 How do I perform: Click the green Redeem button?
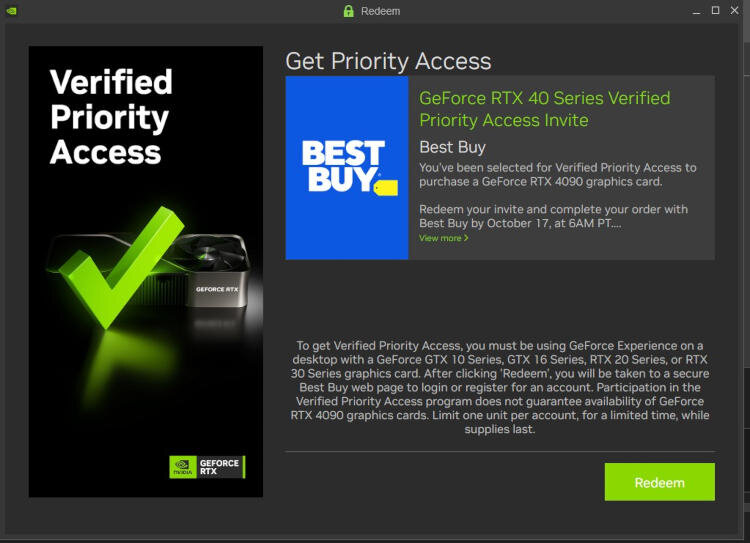click(x=660, y=482)
